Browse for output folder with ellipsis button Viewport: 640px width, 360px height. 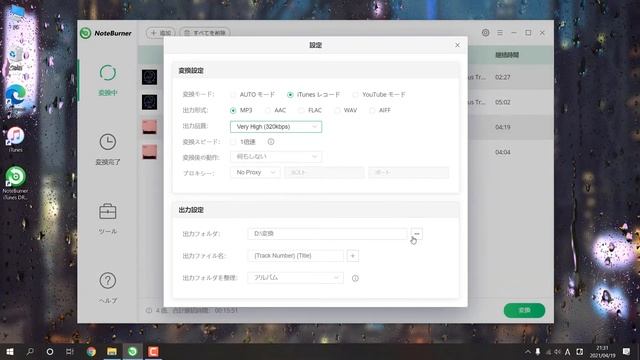pyautogui.click(x=417, y=234)
